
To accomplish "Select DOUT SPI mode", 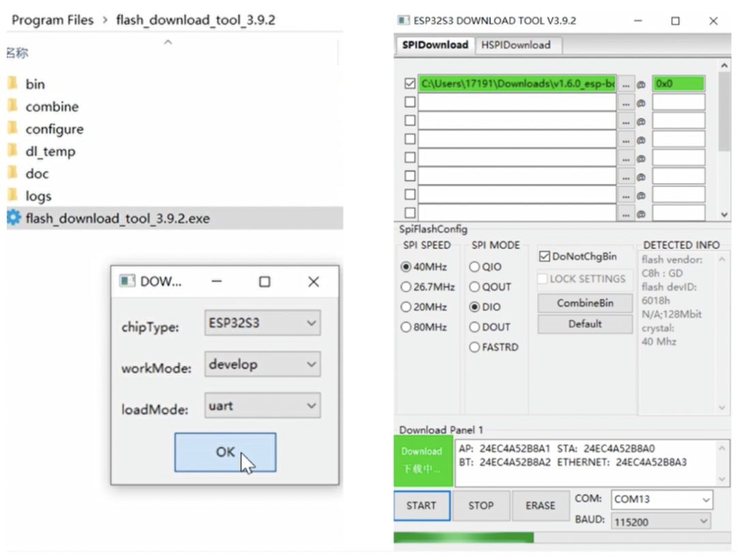I will pos(475,327).
